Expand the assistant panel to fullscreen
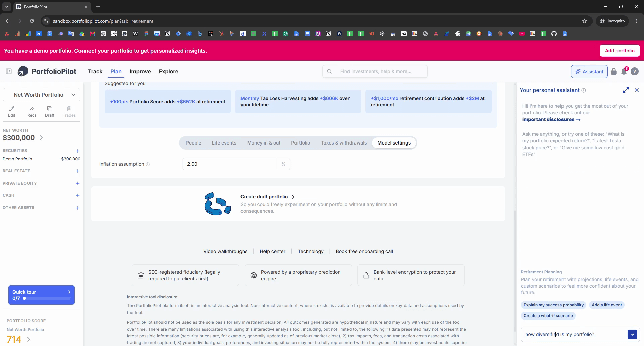 point(626,90)
